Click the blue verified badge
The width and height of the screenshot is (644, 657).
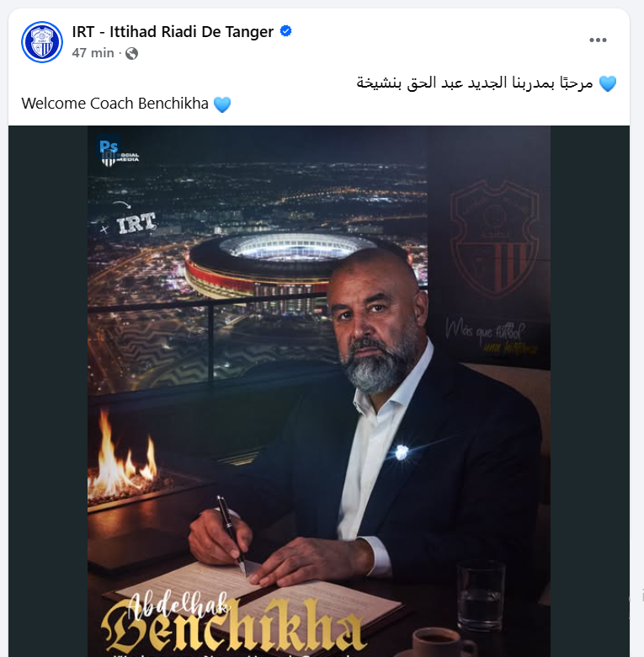click(x=285, y=31)
